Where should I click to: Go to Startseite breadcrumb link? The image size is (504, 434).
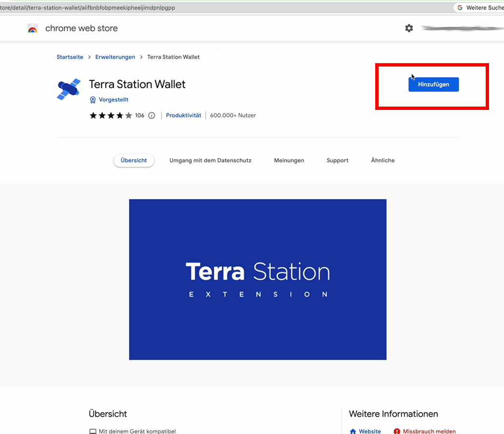coord(70,57)
